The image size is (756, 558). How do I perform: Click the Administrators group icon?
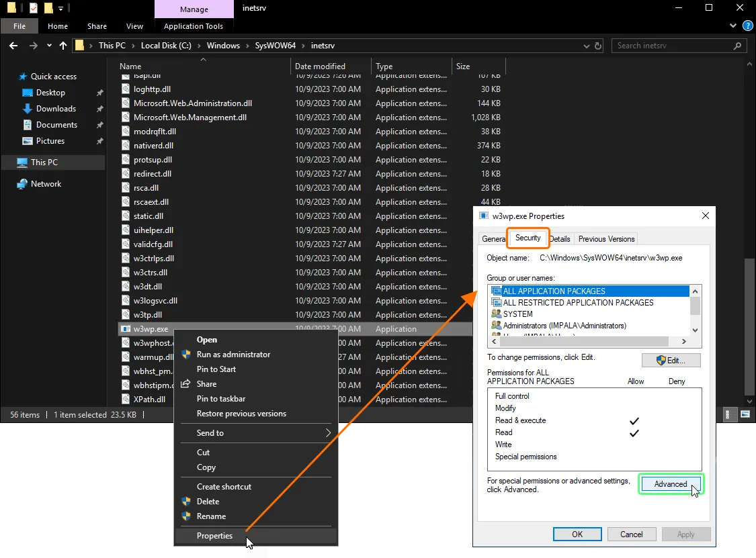click(x=496, y=326)
